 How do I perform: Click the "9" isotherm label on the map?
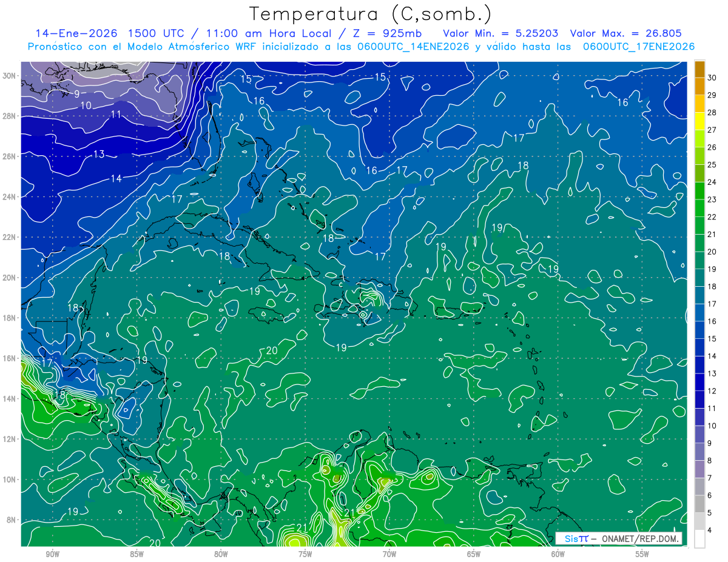point(77,94)
